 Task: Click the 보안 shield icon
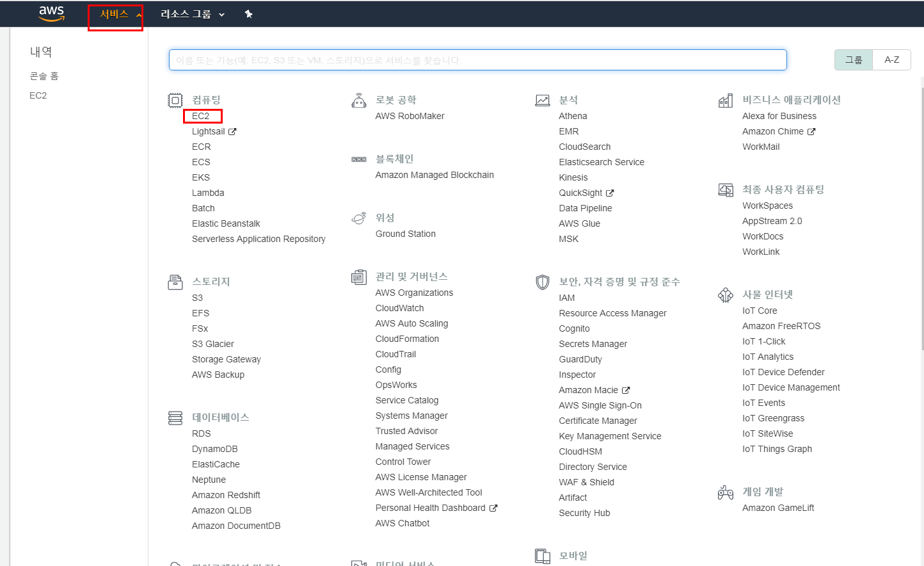coord(543,282)
